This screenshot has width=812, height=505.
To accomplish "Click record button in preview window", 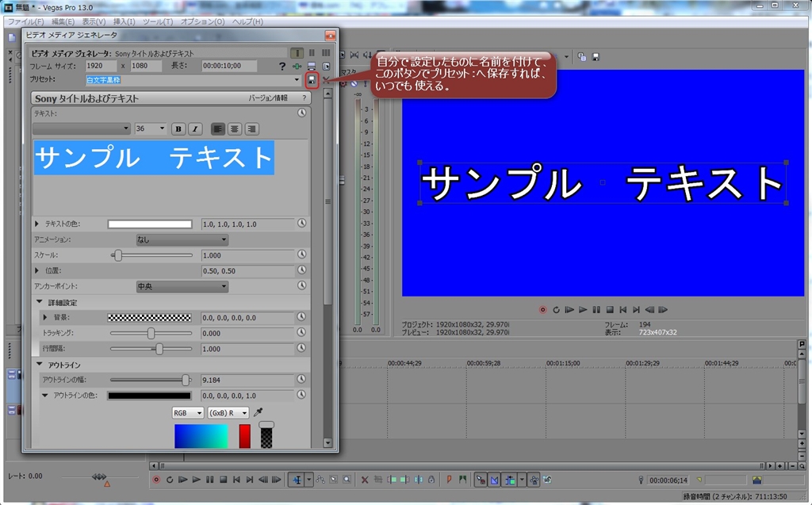I will click(542, 310).
